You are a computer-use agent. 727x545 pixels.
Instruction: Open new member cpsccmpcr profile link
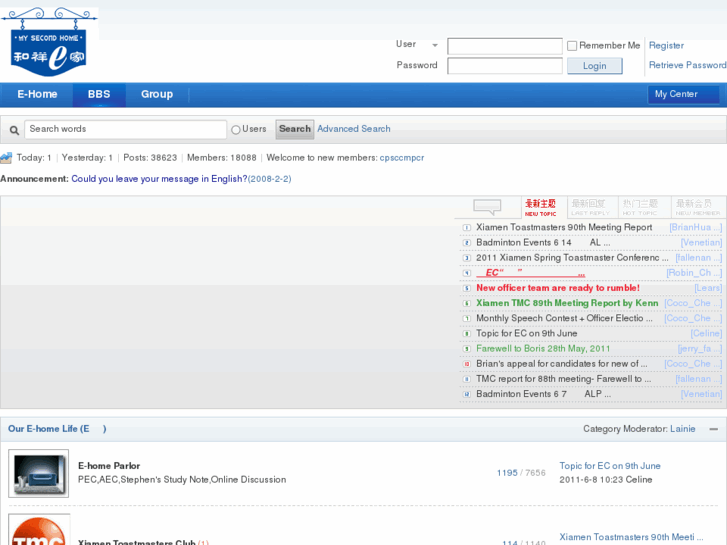pos(402,158)
